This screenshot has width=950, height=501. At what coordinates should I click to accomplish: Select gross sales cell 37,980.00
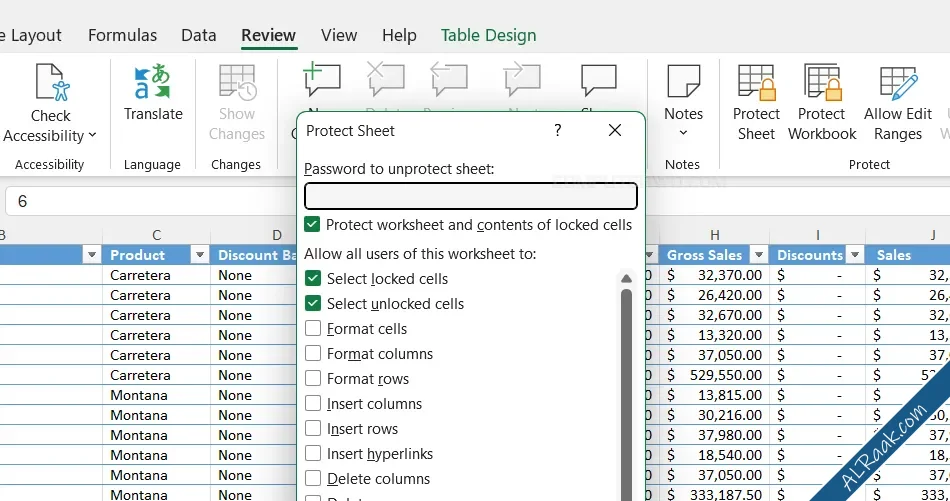coord(715,435)
